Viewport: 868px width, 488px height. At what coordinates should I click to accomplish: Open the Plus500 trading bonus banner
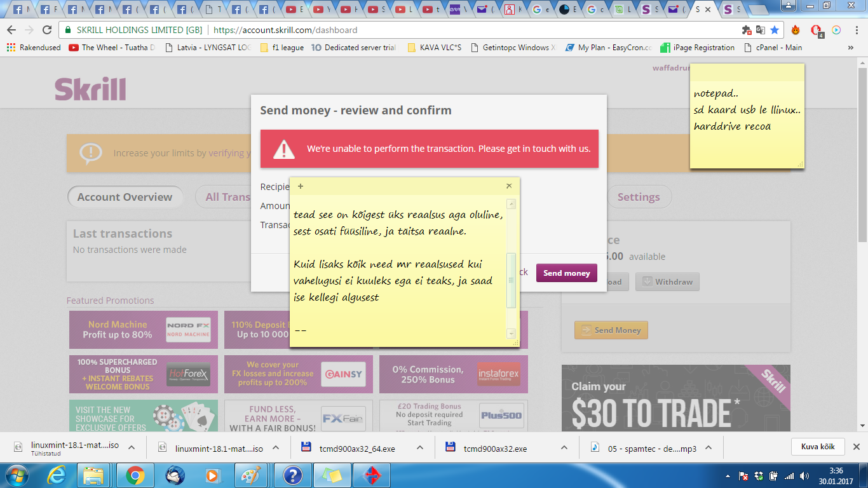click(454, 416)
